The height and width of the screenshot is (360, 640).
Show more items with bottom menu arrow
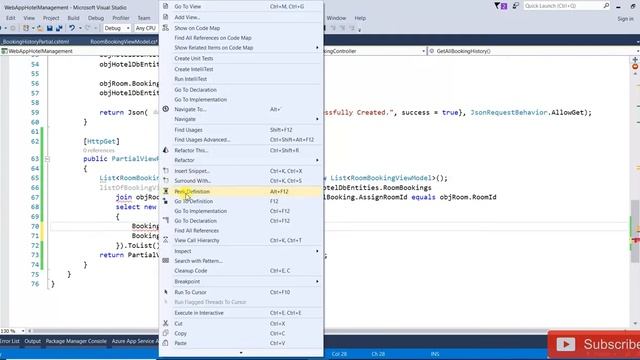(241, 353)
